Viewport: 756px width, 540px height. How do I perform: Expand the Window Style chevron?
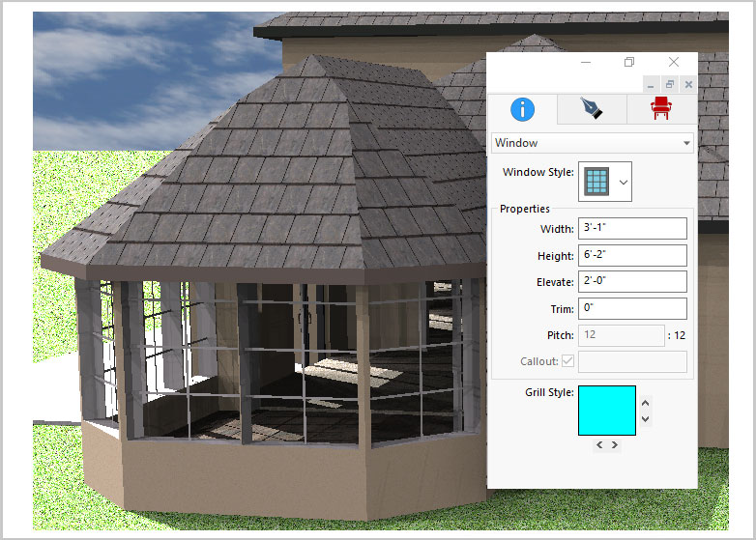[624, 182]
